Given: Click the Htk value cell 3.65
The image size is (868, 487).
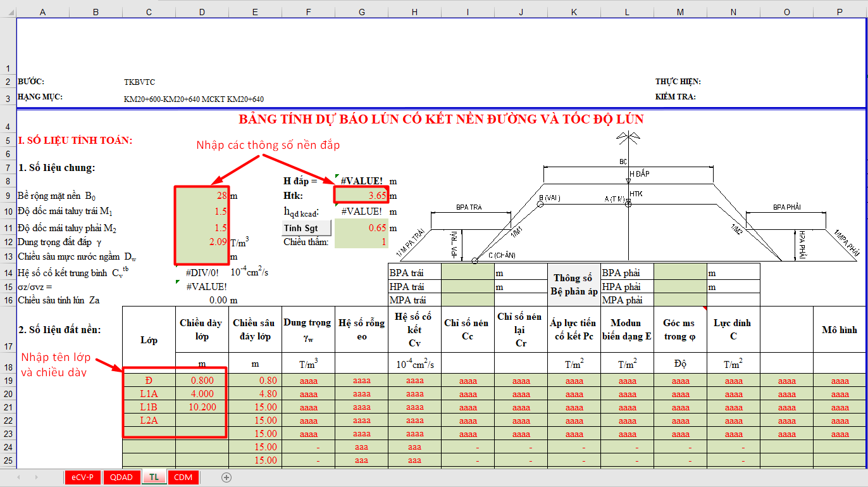Looking at the screenshot, I should click(361, 196).
